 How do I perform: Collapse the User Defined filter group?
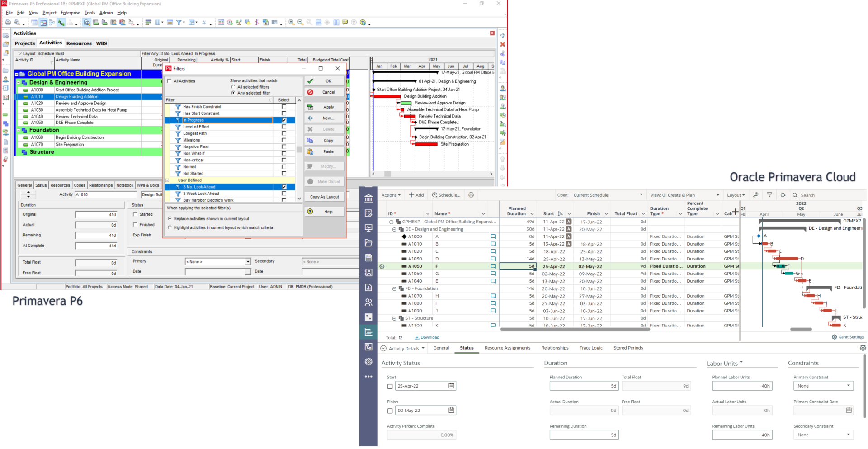coord(167,180)
